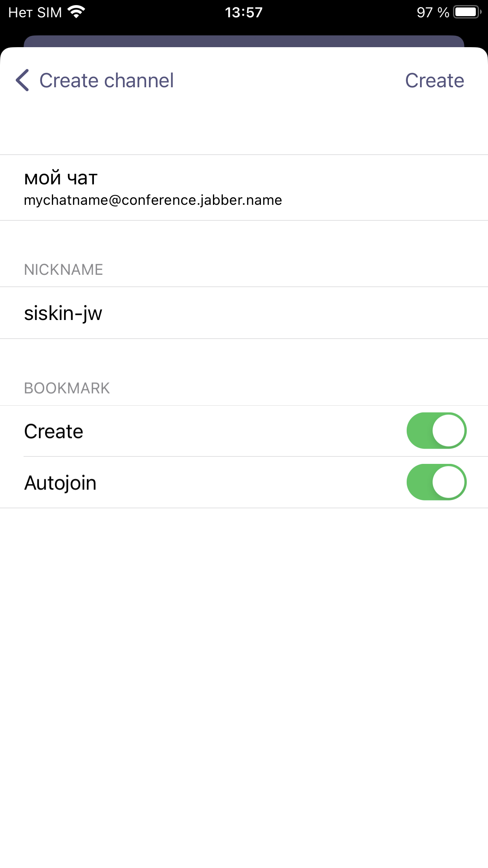488x868 pixels.
Task: Tap the back chevron arrow
Action: click(x=23, y=80)
